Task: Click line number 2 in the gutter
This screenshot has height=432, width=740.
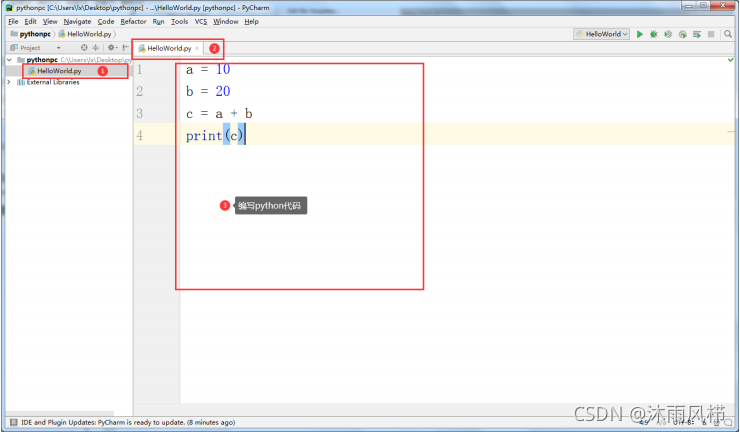Action: click(139, 91)
